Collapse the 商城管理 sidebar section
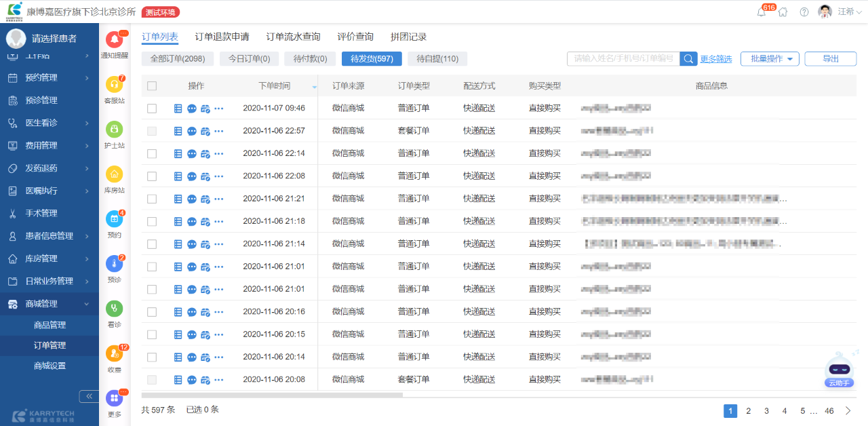868x426 pixels. 50,304
